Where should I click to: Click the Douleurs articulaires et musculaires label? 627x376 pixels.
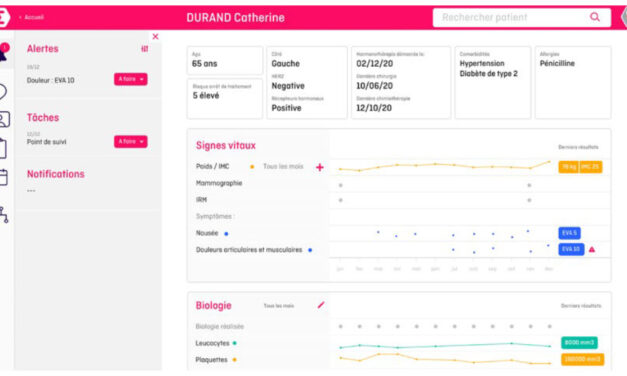point(249,250)
